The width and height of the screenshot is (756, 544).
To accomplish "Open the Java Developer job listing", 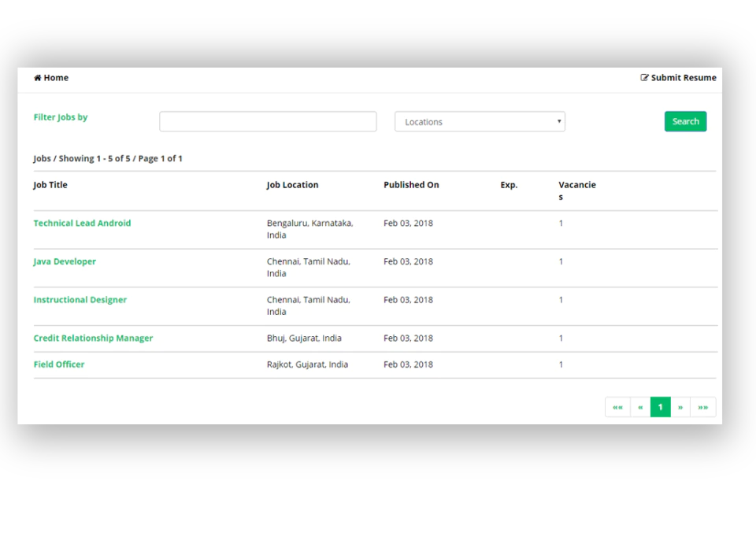I will tap(65, 261).
